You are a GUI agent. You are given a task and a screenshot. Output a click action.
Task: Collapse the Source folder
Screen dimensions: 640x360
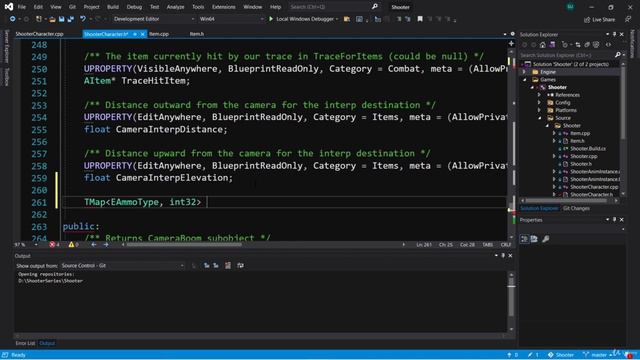(539, 118)
